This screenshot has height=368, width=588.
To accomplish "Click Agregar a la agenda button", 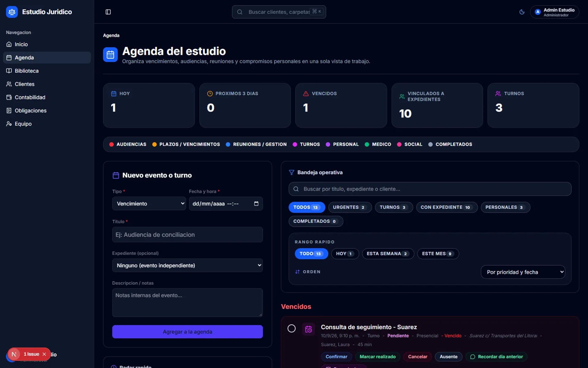I will click(x=187, y=332).
